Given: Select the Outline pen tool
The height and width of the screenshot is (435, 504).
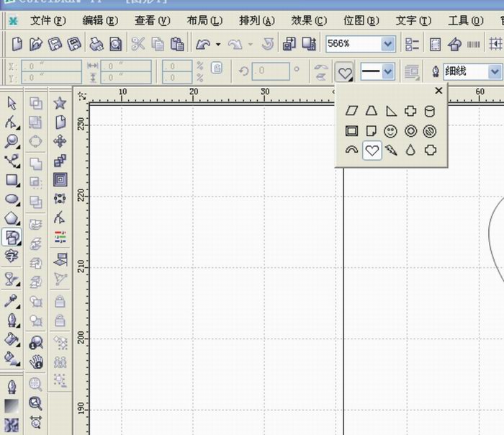Looking at the screenshot, I should coord(12,320).
